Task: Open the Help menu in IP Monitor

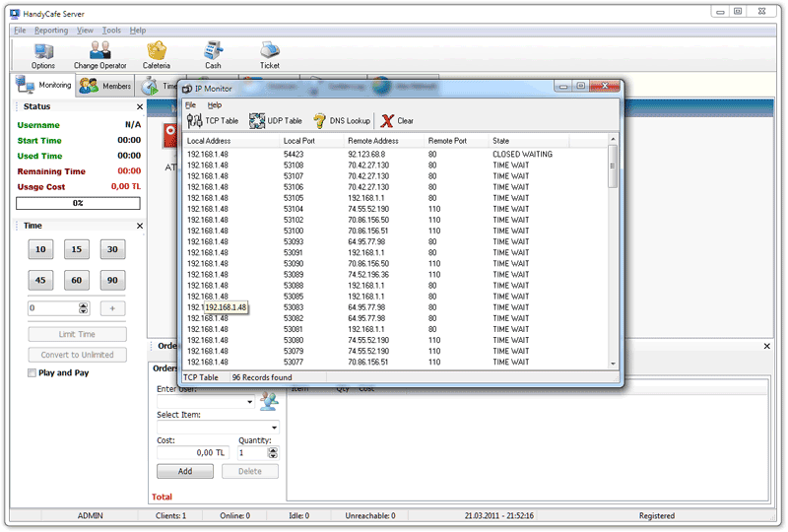Action: click(215, 105)
